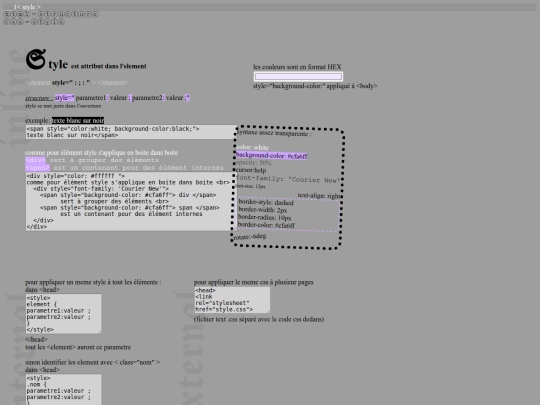The image size is (540, 405).
Task: Click "comme pour élément style s'applique en boite" text
Action: click(x=102, y=153)
